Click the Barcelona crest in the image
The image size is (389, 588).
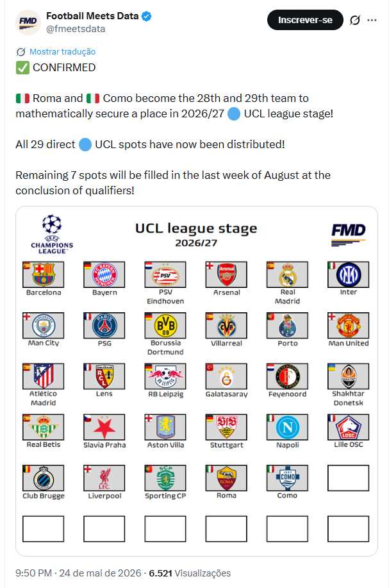(43, 274)
